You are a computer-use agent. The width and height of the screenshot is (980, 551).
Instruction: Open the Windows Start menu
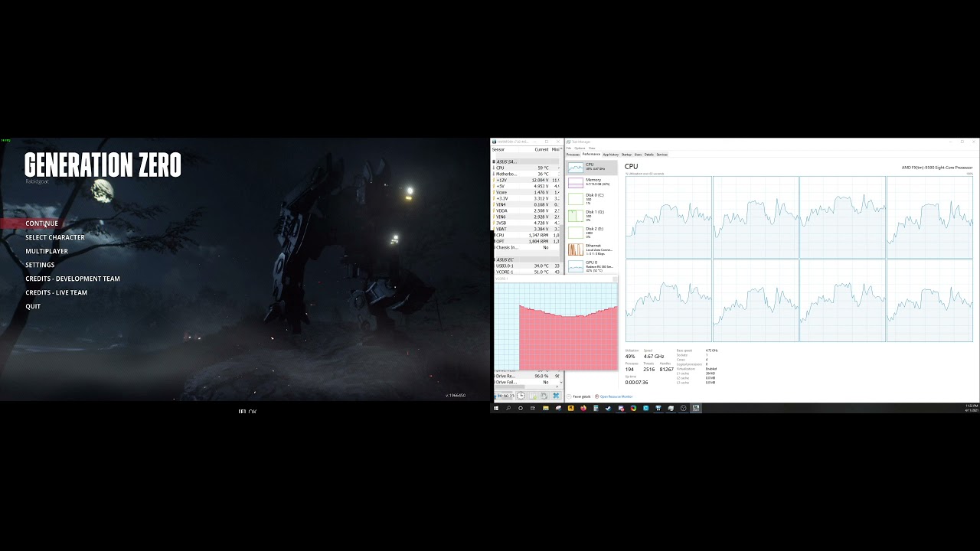pos(496,408)
